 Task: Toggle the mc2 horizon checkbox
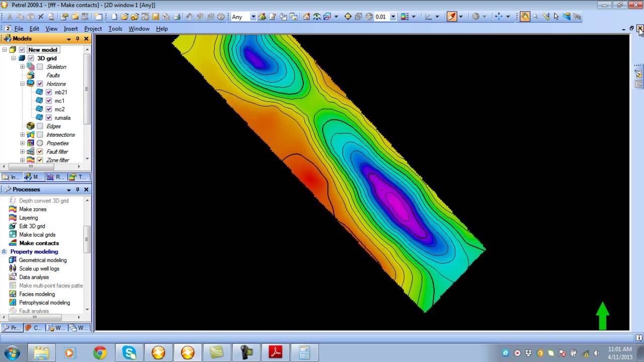click(49, 109)
